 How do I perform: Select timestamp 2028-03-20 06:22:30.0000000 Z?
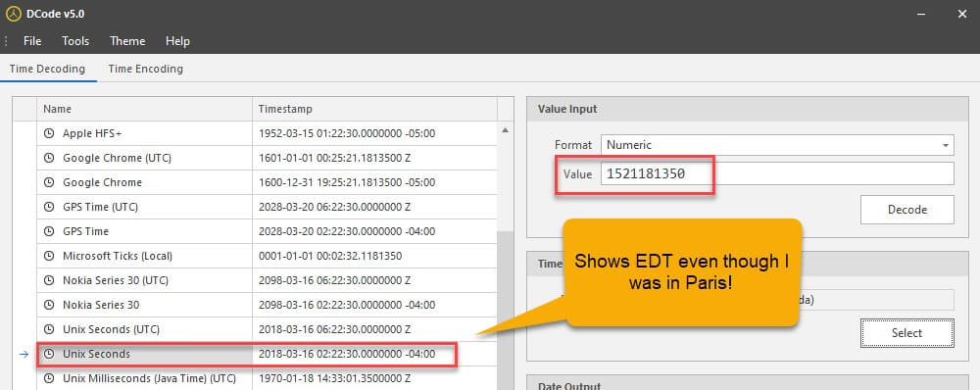point(334,207)
